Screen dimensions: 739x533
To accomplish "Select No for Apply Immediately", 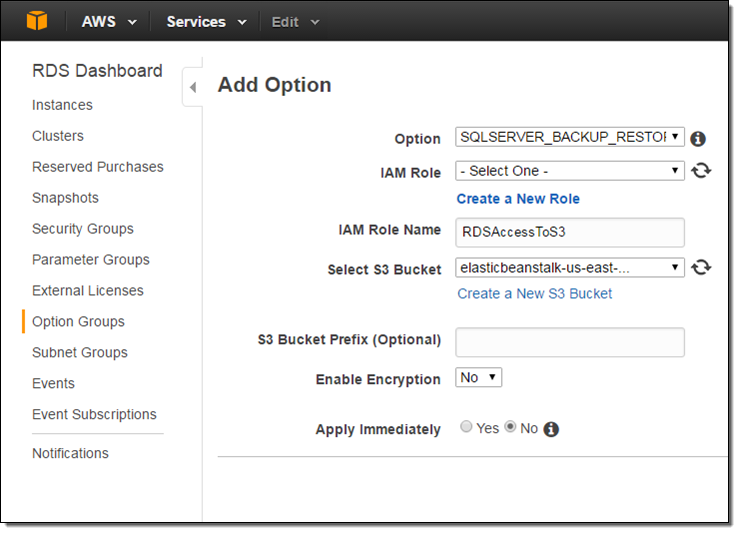I will point(510,428).
